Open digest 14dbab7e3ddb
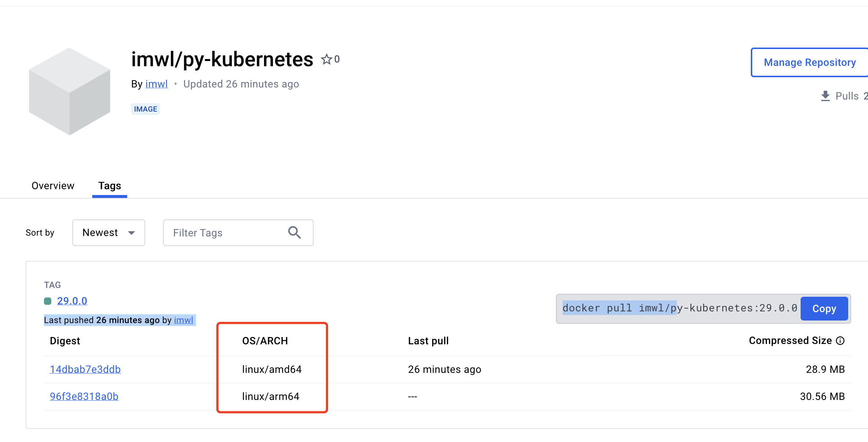The image size is (868, 442). coord(85,369)
